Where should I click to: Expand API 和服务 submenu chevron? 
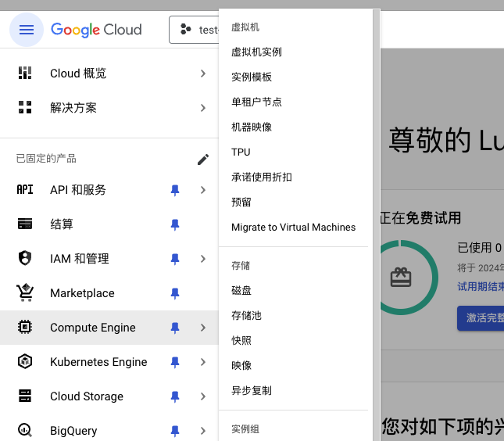pyautogui.click(x=203, y=190)
